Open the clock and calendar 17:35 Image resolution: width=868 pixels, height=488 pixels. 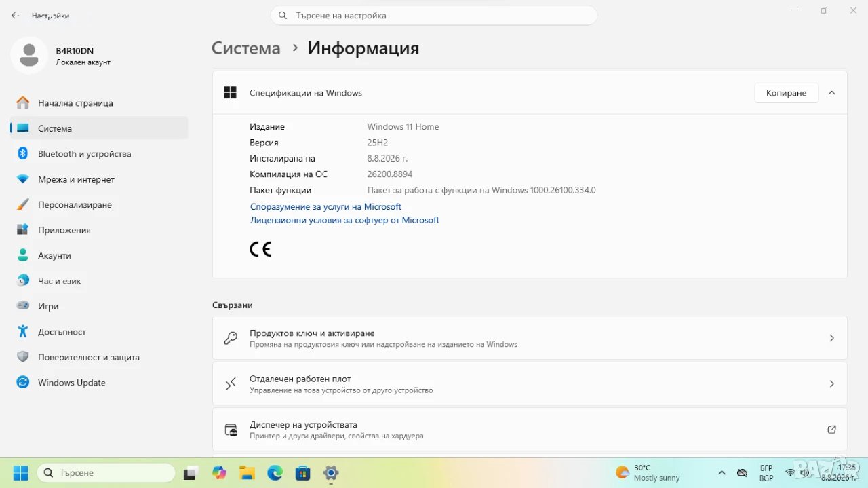(x=840, y=473)
